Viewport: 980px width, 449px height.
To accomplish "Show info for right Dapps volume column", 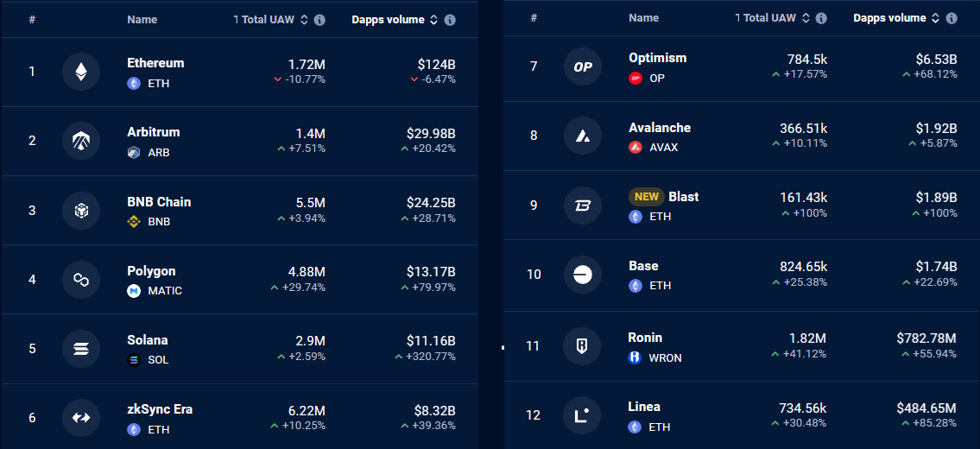I will tap(952, 18).
